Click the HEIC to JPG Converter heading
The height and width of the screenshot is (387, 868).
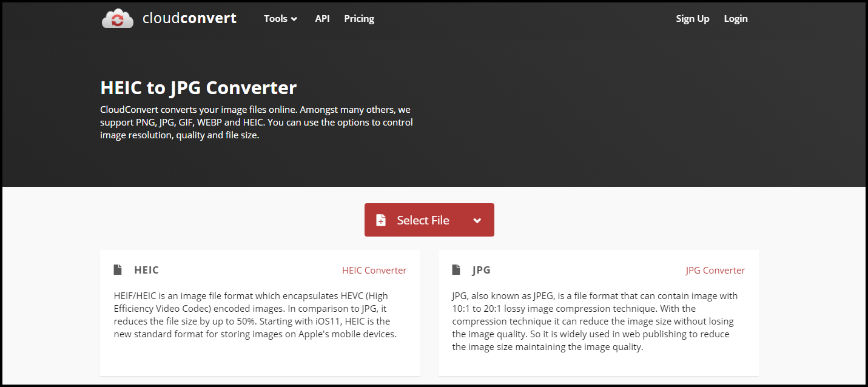[x=198, y=88]
